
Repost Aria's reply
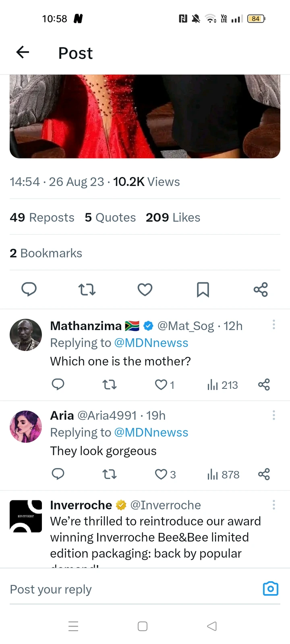pyautogui.click(x=110, y=475)
